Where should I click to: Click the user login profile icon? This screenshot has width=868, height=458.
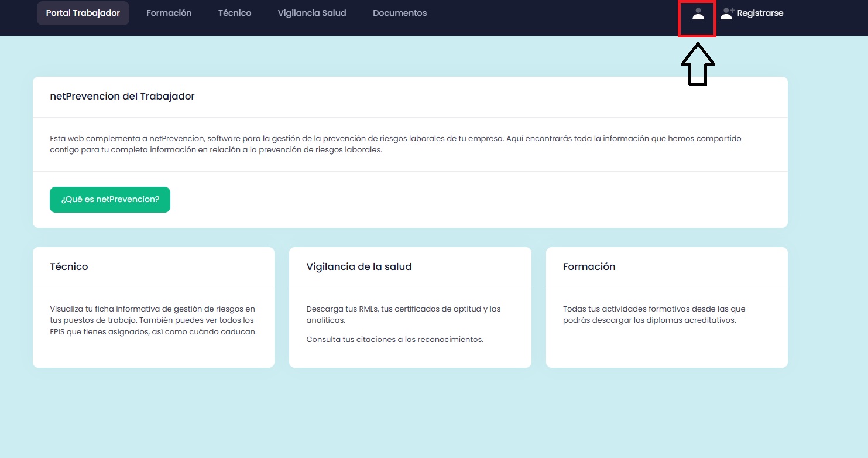[x=698, y=13]
